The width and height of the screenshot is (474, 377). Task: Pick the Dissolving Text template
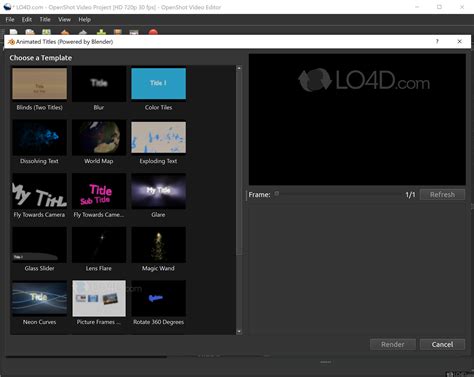pos(39,143)
